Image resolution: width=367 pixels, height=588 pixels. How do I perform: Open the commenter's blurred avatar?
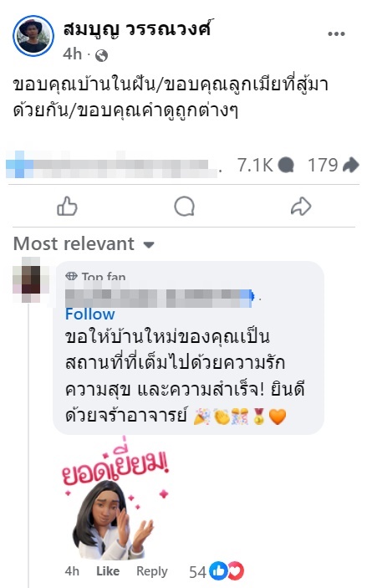[x=31, y=279]
